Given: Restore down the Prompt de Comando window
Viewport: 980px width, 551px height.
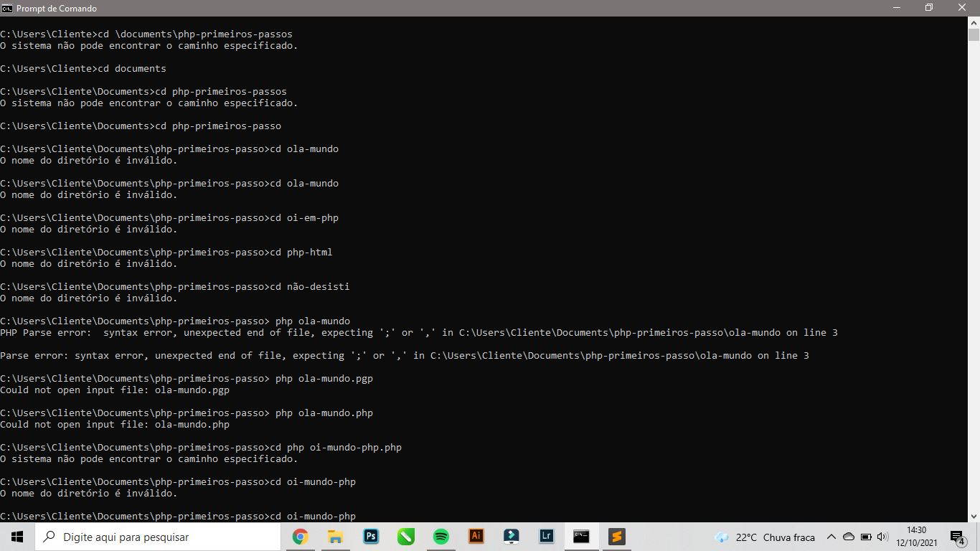Looking at the screenshot, I should [x=929, y=8].
